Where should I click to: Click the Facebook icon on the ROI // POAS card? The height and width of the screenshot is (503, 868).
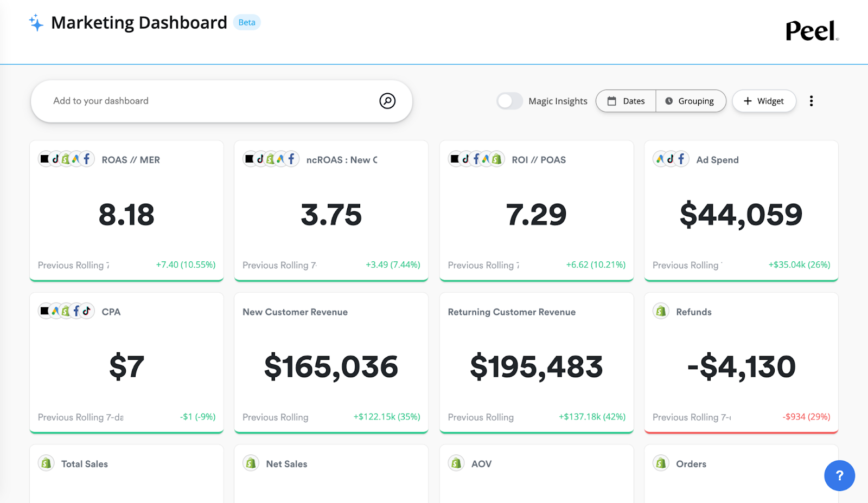tap(477, 159)
